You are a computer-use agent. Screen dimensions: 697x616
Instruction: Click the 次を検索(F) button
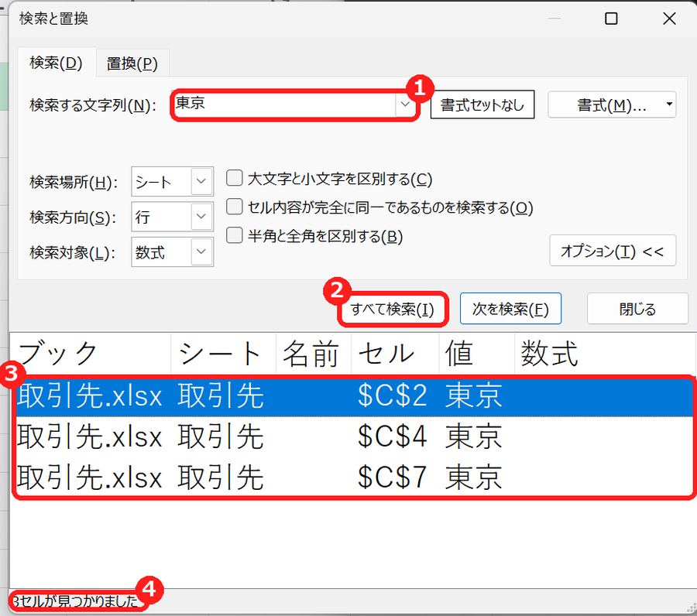click(510, 309)
